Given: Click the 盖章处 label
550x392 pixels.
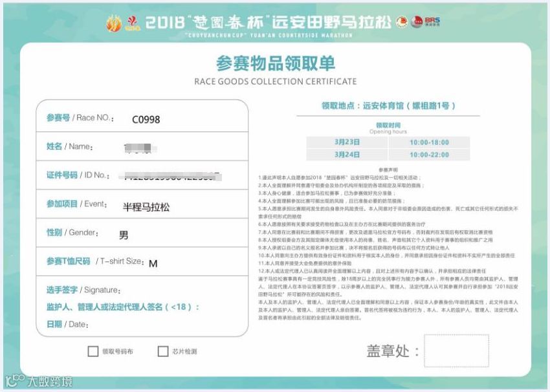Looking at the screenshot, I should [x=393, y=351].
